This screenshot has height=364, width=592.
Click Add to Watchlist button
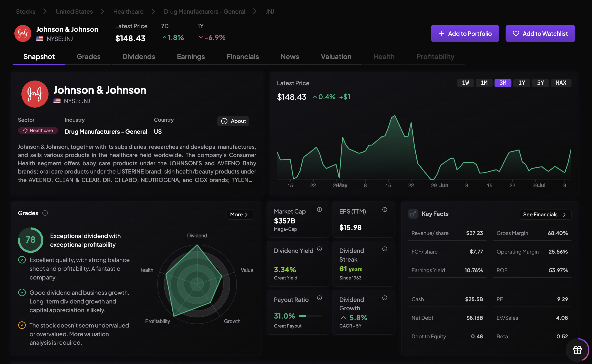(x=540, y=33)
